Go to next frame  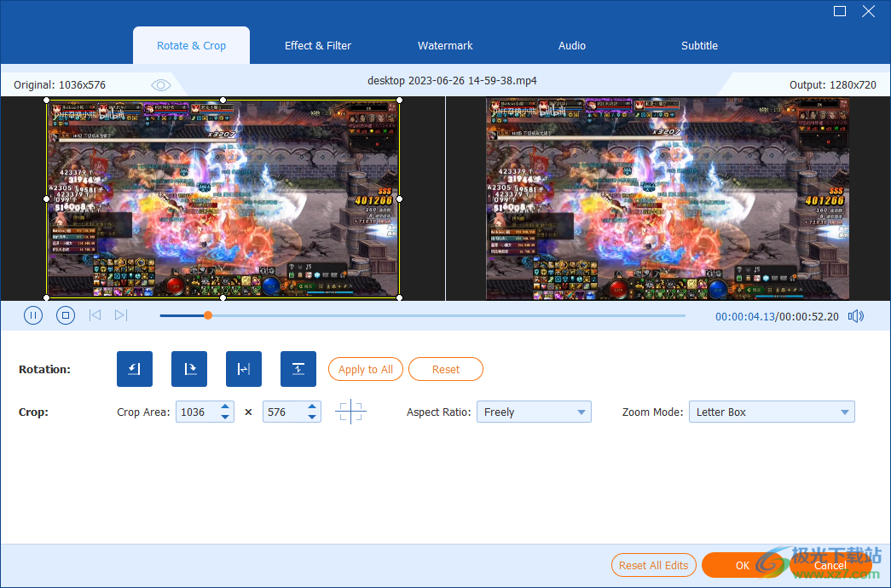[121, 315]
